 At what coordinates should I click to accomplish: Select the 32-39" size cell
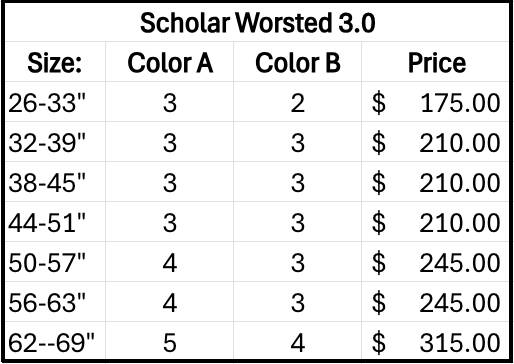pyautogui.click(x=55, y=142)
